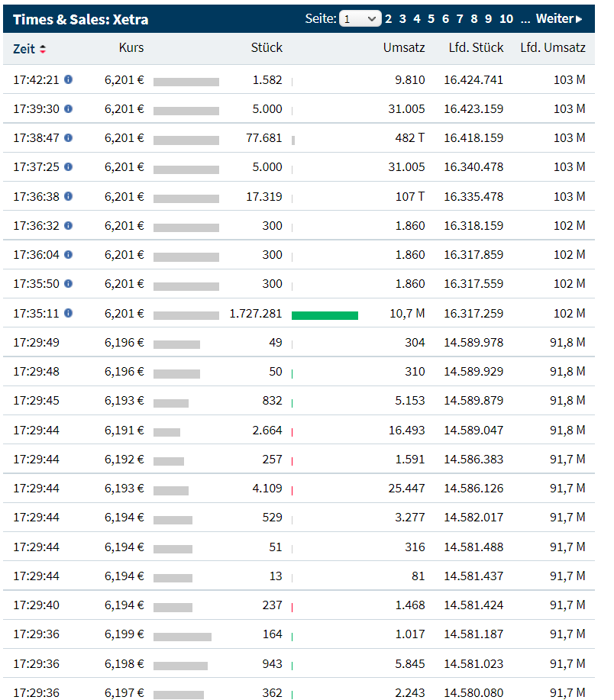The height and width of the screenshot is (700, 614).
Task: Click the info icon on the 1.727.281 block trade
Action: click(x=69, y=313)
